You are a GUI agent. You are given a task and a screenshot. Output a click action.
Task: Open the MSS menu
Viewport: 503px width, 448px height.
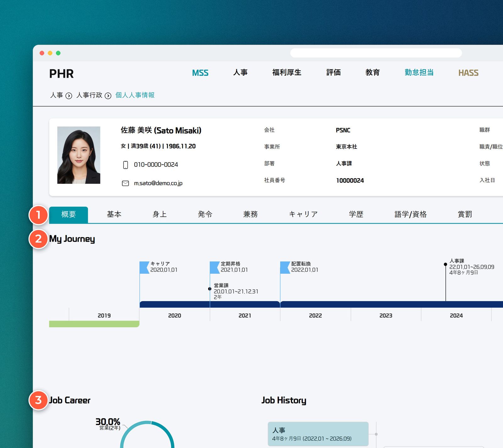point(200,73)
